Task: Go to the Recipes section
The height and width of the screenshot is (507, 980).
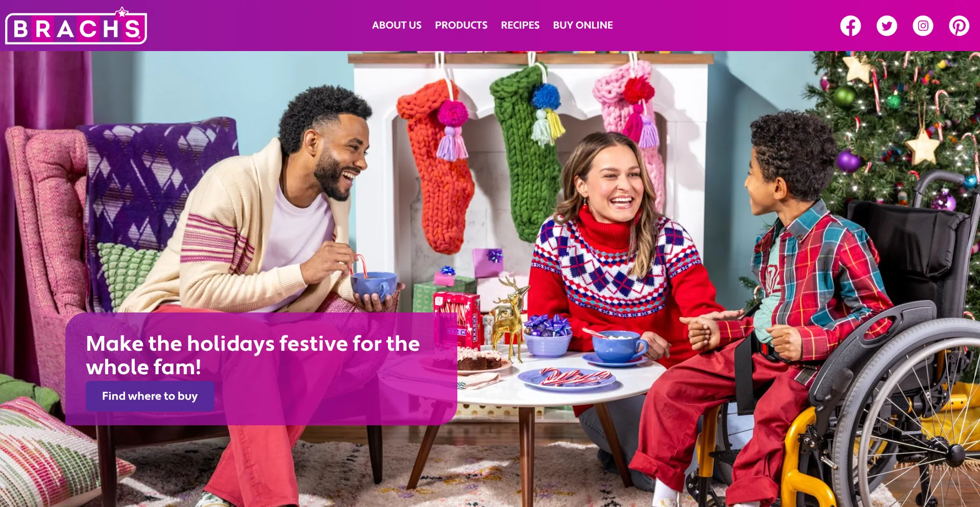Action: tap(520, 25)
